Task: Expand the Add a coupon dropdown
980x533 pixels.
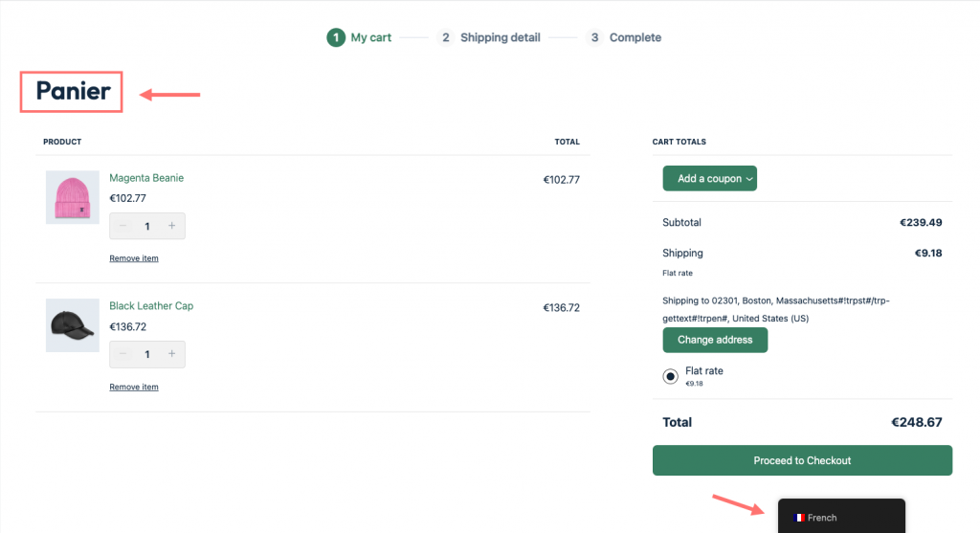Action: pyautogui.click(x=709, y=179)
